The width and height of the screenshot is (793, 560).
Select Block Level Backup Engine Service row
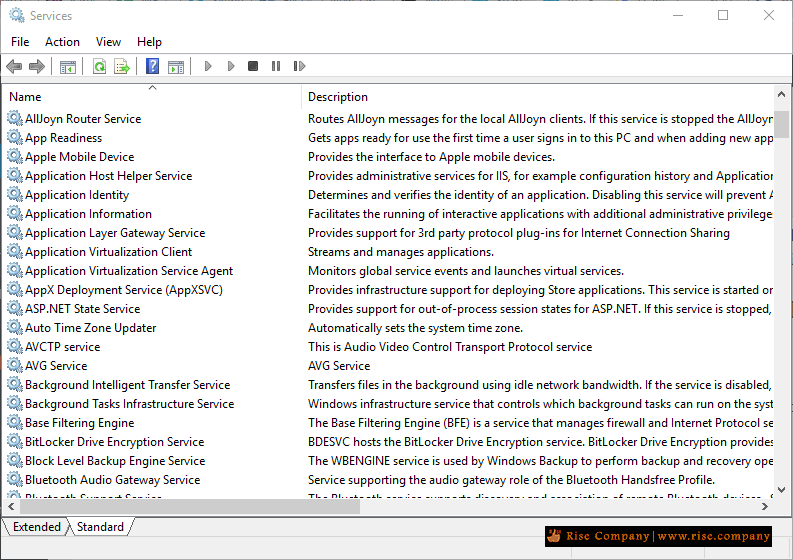coord(388,460)
